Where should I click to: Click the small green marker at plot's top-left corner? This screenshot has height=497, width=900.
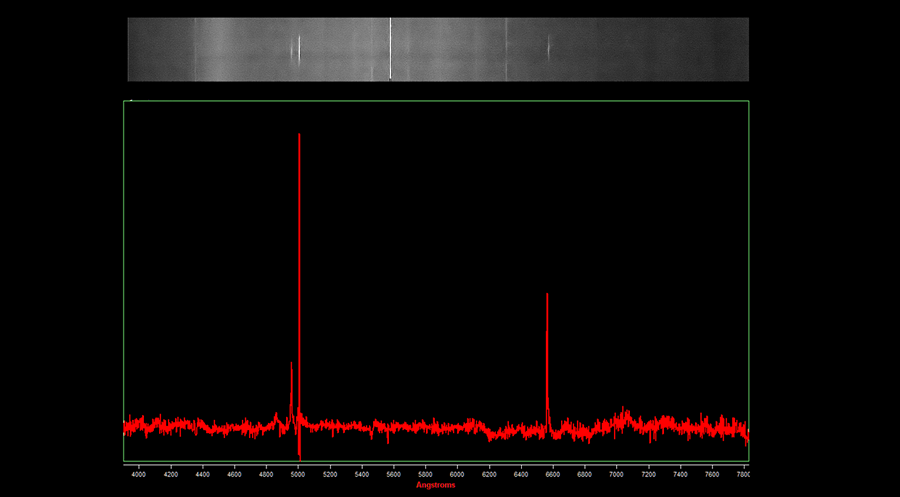click(x=132, y=101)
